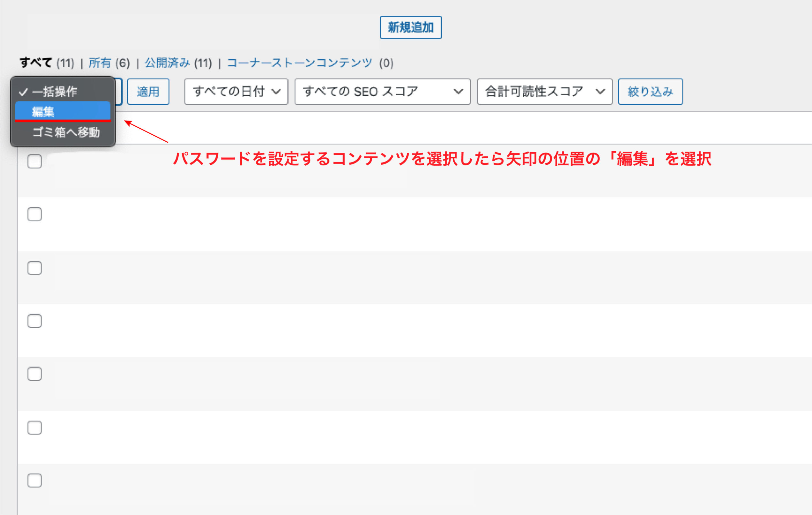
Task: Open the すべての SEO スコア dropdown
Action: [381, 91]
